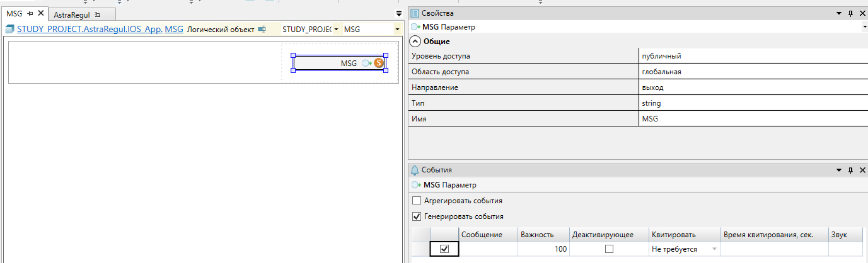The image size is (868, 263).
Task: Click the output arrow icon on MSG block
Action: click(366, 63)
